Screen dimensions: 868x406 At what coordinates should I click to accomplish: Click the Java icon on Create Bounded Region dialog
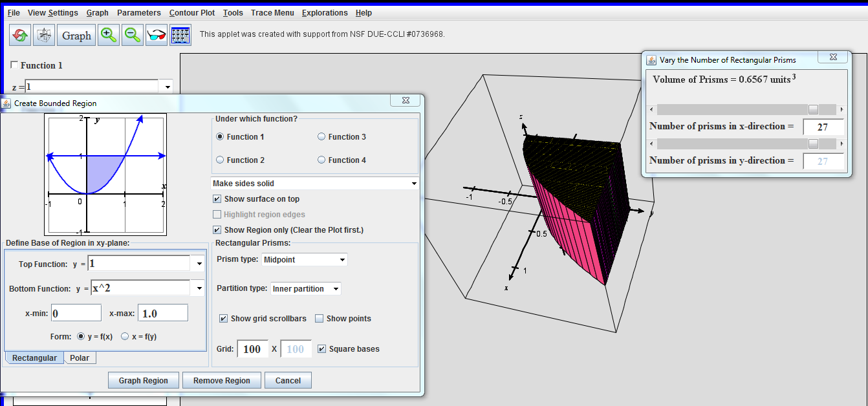coord(6,103)
